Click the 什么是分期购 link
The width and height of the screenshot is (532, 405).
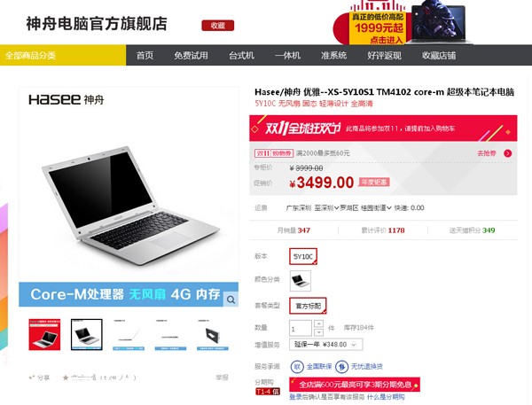click(386, 396)
